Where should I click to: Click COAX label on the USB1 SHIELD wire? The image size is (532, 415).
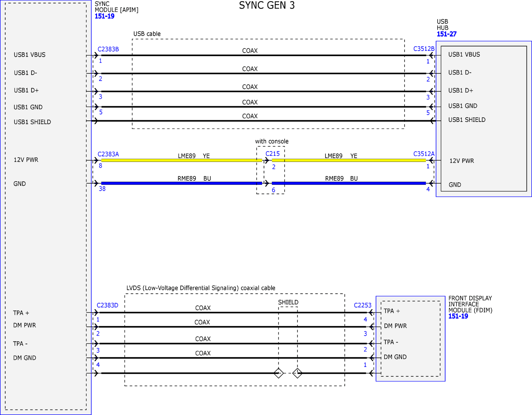(250, 116)
